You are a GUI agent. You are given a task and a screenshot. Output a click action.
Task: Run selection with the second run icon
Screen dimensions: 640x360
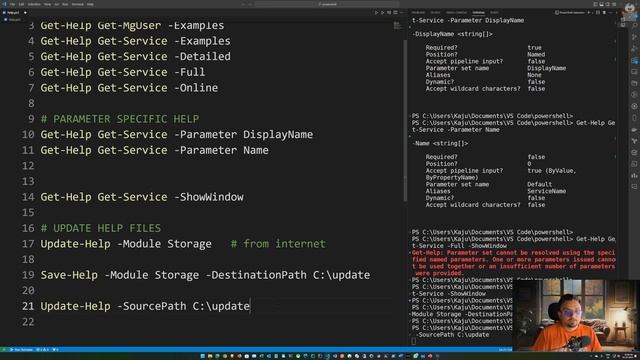(382, 13)
